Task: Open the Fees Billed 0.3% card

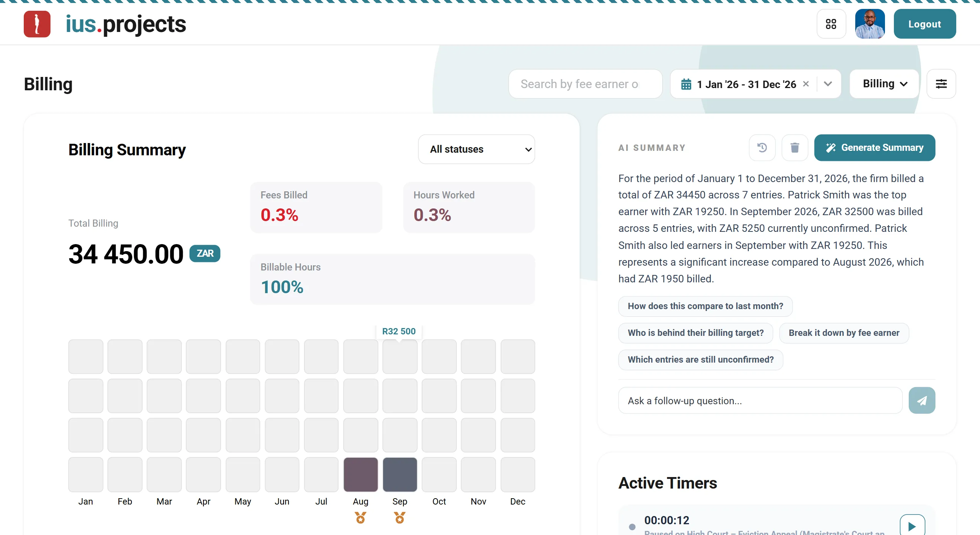Action: [316, 208]
